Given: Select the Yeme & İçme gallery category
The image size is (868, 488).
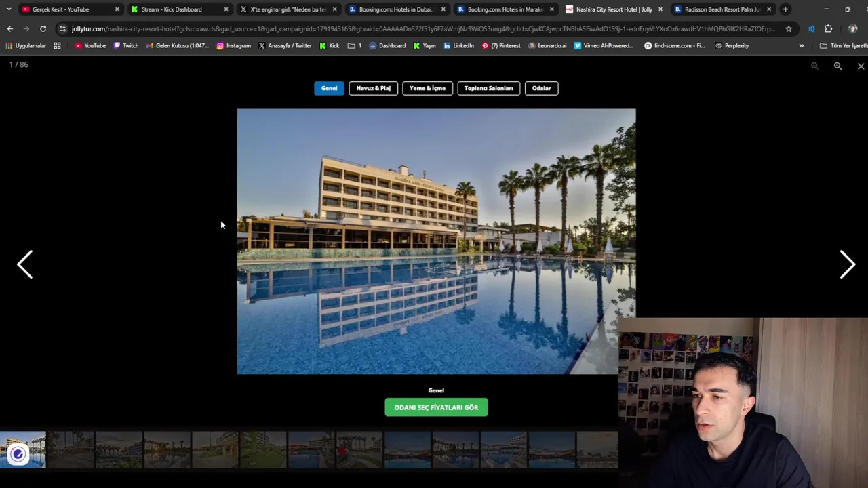Looking at the screenshot, I should (427, 88).
